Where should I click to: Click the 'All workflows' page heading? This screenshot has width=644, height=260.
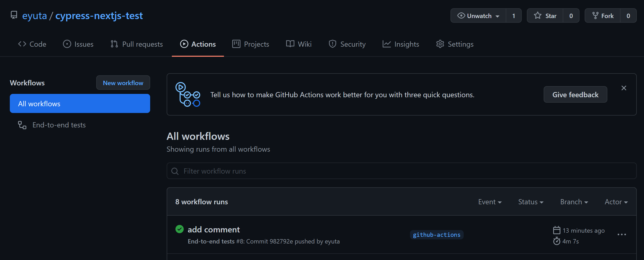coord(198,136)
